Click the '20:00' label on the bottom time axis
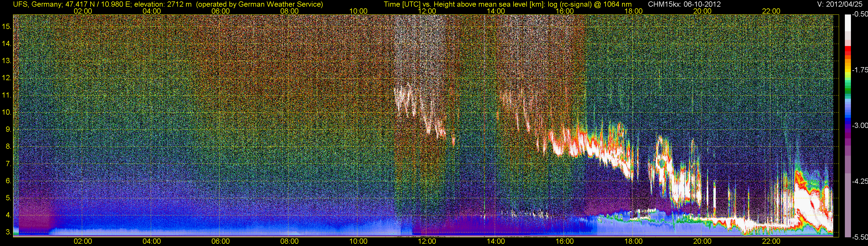868x246 pixels. [x=702, y=241]
